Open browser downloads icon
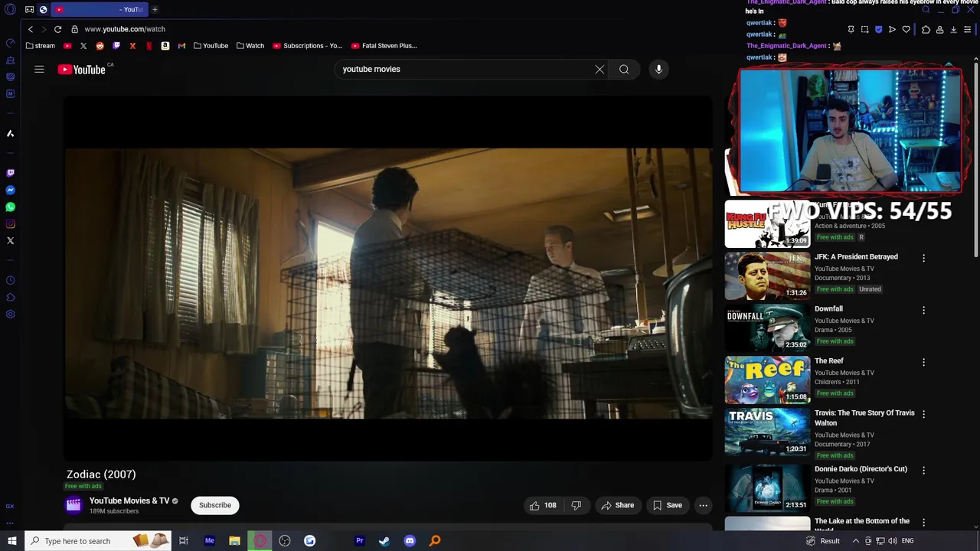The width and height of the screenshot is (980, 551). pyautogui.click(x=953, y=30)
